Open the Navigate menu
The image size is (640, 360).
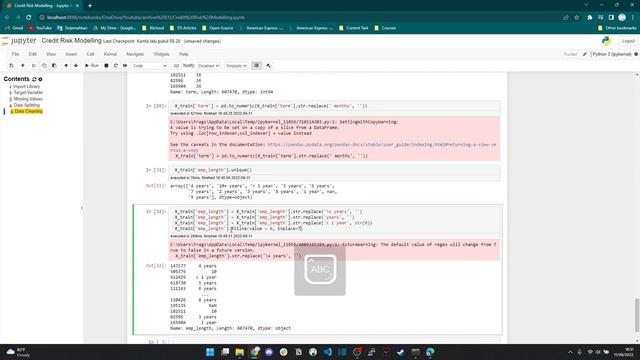(x=135, y=54)
